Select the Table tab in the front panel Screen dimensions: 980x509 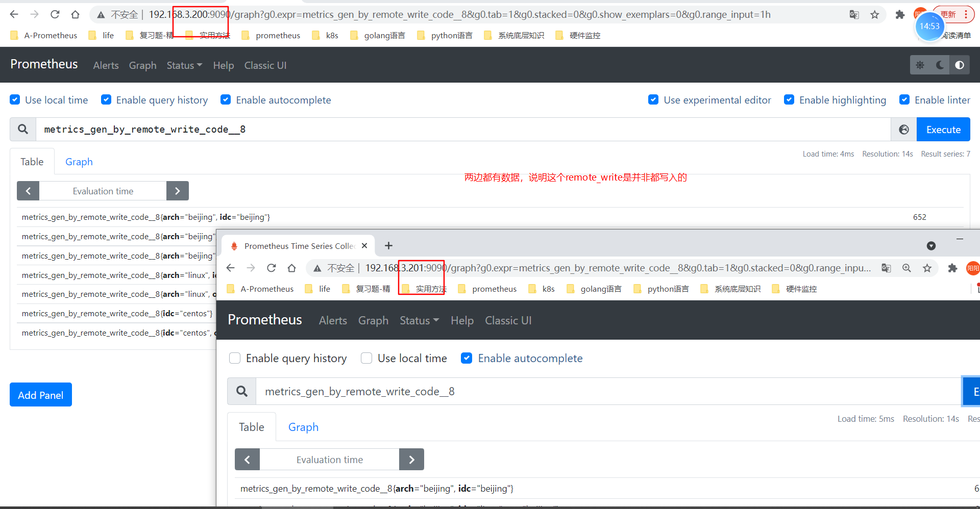(252, 427)
